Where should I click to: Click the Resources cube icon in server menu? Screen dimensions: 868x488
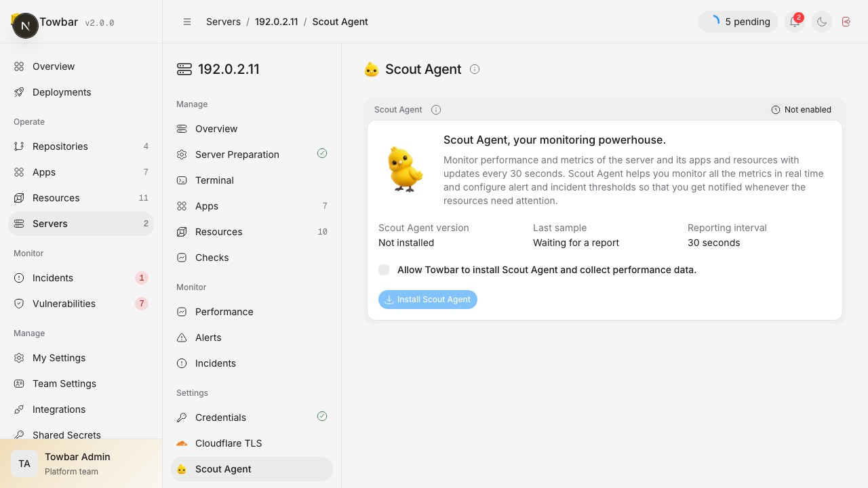click(182, 232)
